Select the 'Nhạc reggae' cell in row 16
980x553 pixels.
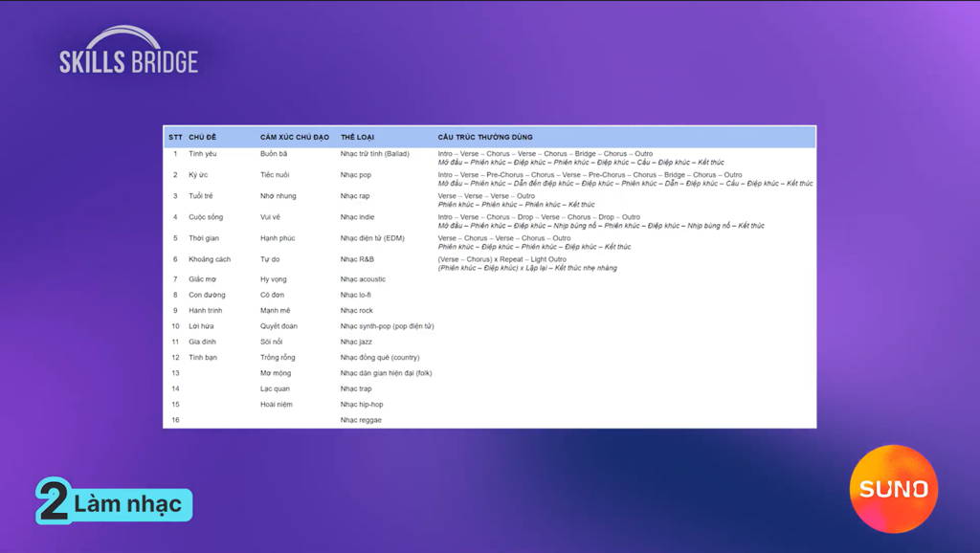[x=361, y=420]
